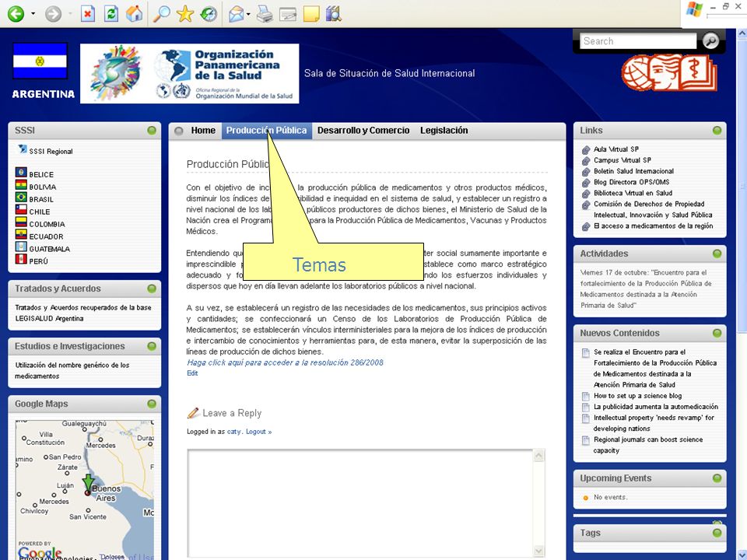
Task: Click inside the reply comment text box
Action: [359, 503]
